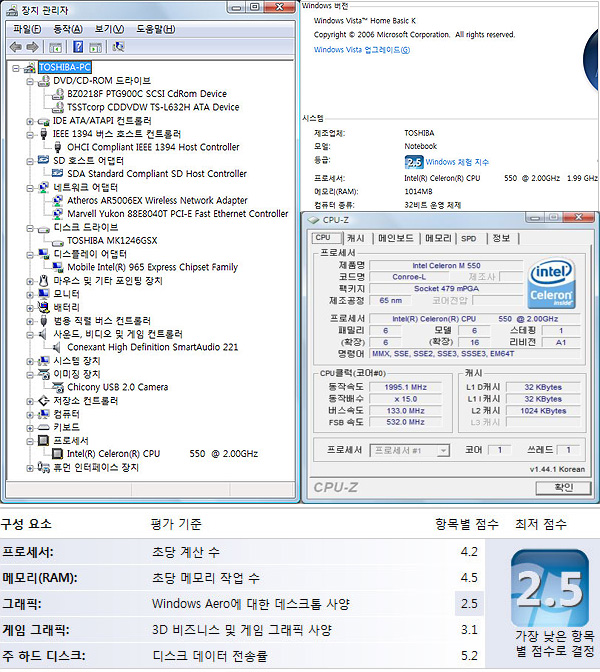Click the Intel Celeron inside logo in CPU-Z
The width and height of the screenshot is (600, 672).
point(551,283)
